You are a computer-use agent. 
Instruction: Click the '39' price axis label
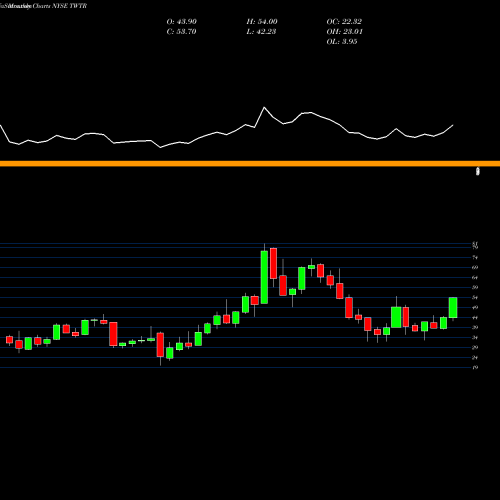(475, 327)
